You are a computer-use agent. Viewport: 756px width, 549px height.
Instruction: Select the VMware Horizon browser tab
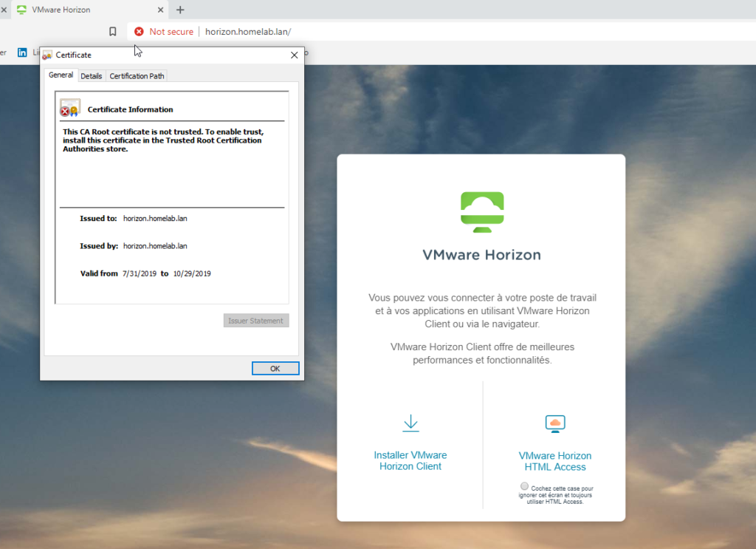click(x=89, y=10)
